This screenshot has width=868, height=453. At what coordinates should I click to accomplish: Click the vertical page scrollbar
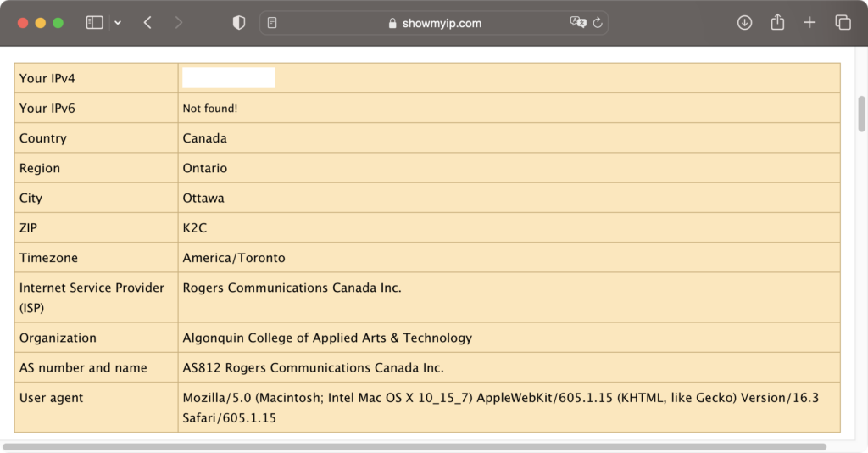(x=861, y=114)
